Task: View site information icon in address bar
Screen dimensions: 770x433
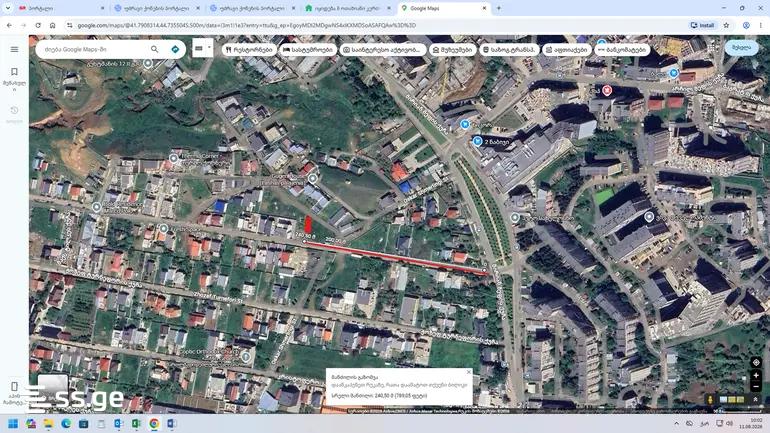Action: click(x=70, y=25)
